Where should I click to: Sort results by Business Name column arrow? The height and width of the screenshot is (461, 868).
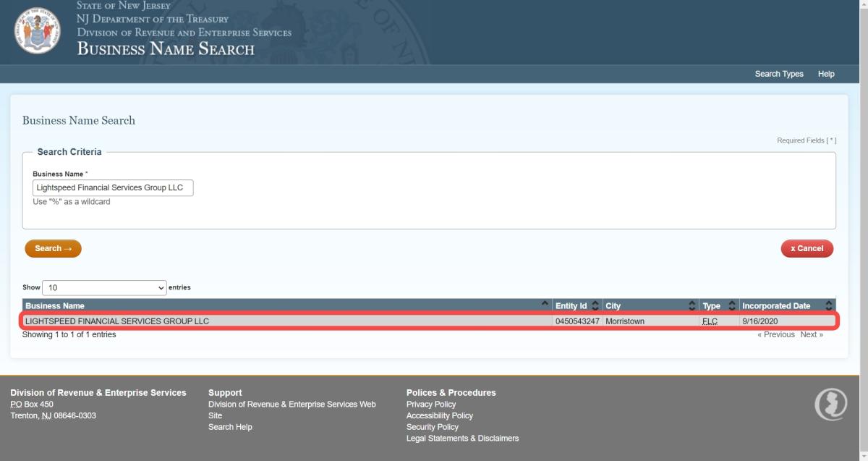coord(545,305)
